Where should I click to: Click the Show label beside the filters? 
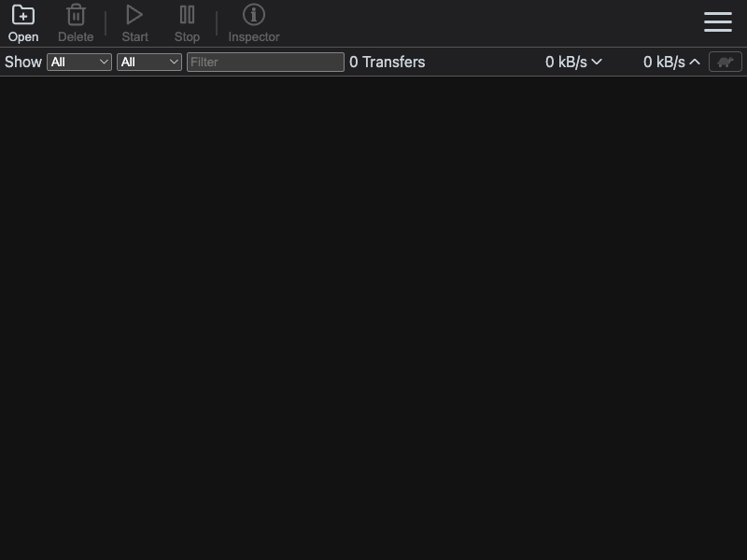22,62
